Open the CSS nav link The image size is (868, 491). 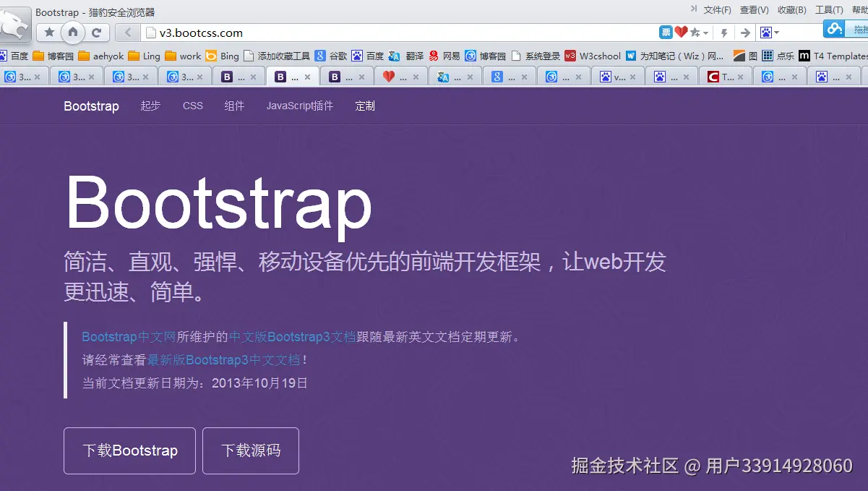click(193, 106)
